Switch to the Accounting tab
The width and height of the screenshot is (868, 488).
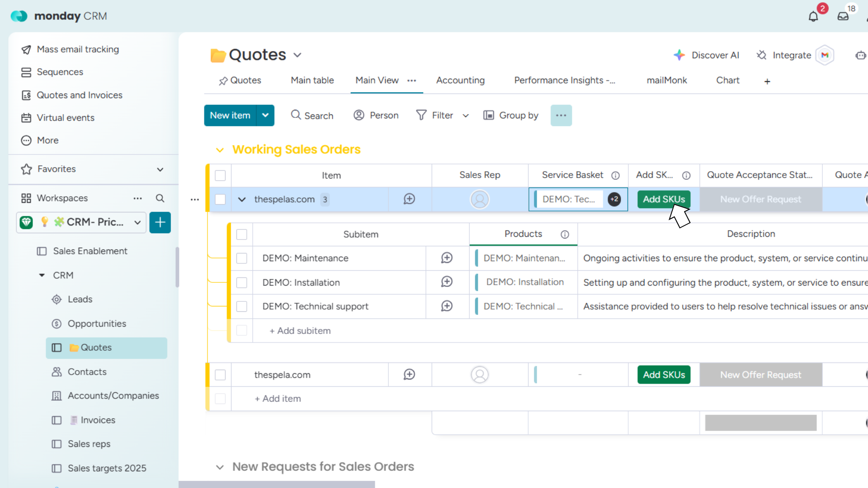coord(460,80)
